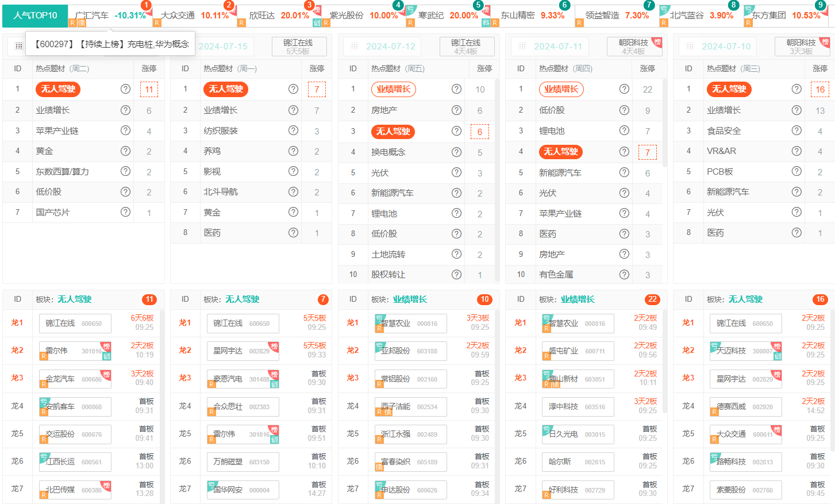835x504 pixels.
Task: Click the 科 badge on 寒武纪
Action: pos(486,23)
